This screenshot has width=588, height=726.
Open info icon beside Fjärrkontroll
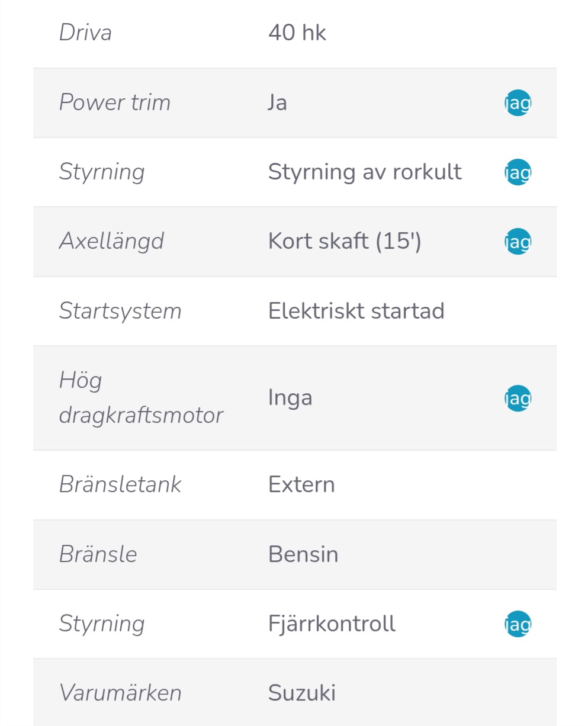pyautogui.click(x=518, y=624)
